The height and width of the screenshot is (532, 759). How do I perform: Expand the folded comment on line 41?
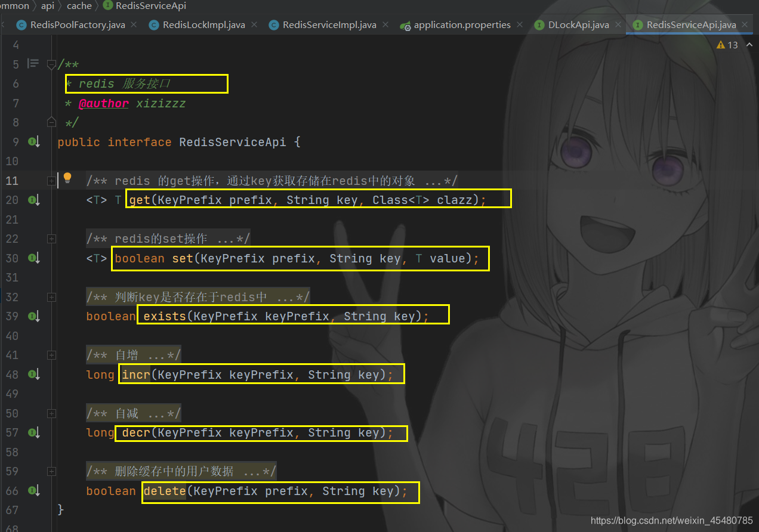coord(52,355)
